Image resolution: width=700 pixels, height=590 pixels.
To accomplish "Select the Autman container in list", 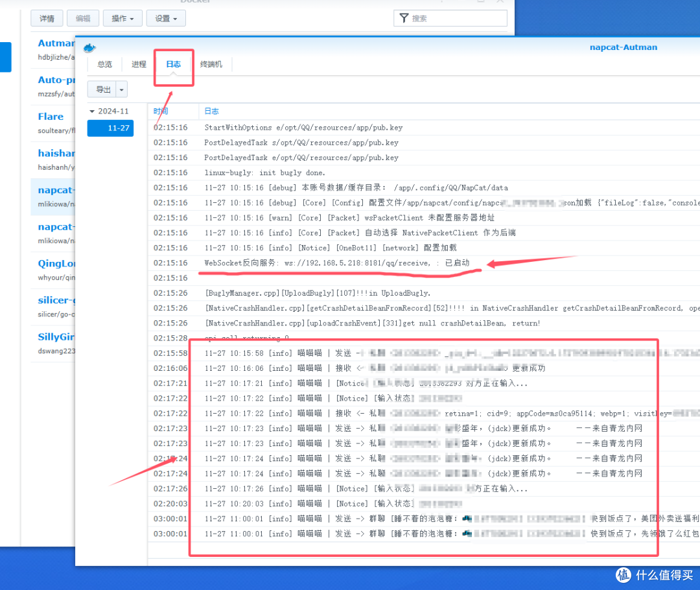I will coord(52,49).
